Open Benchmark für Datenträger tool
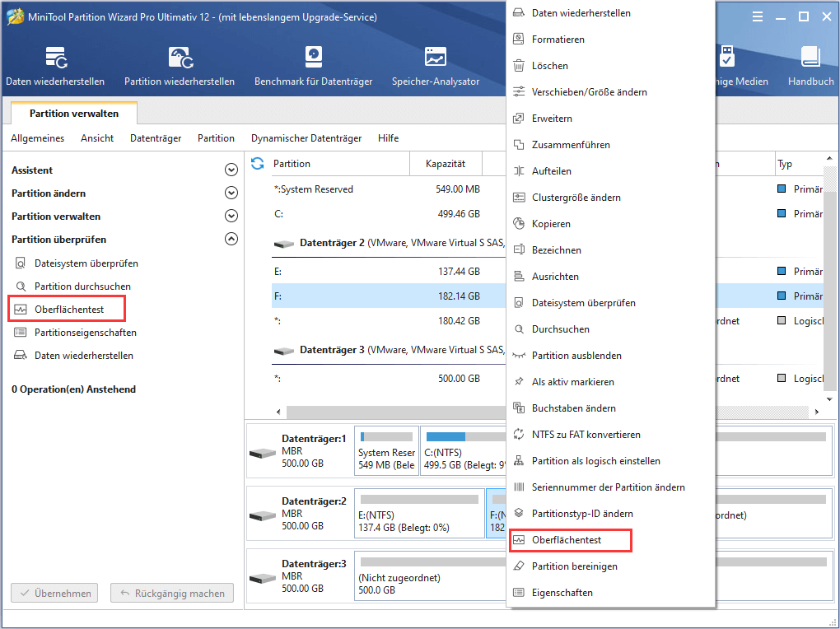840x629 pixels. [314, 67]
